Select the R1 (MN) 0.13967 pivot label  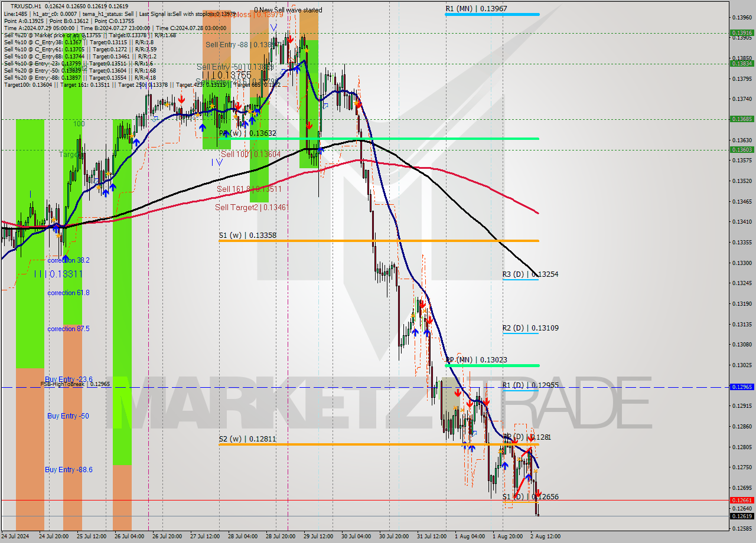pos(476,9)
